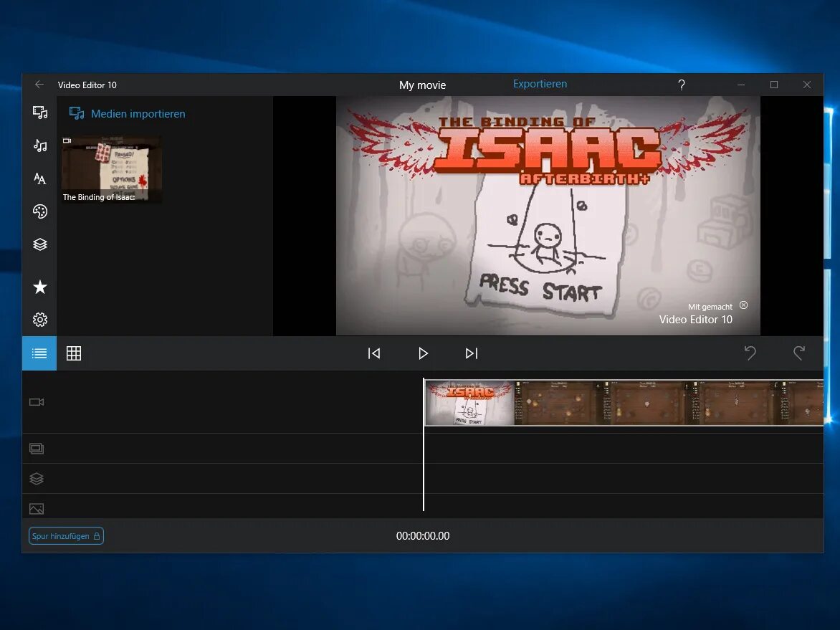
Task: Open the color effects palette icon
Action: tap(39, 211)
